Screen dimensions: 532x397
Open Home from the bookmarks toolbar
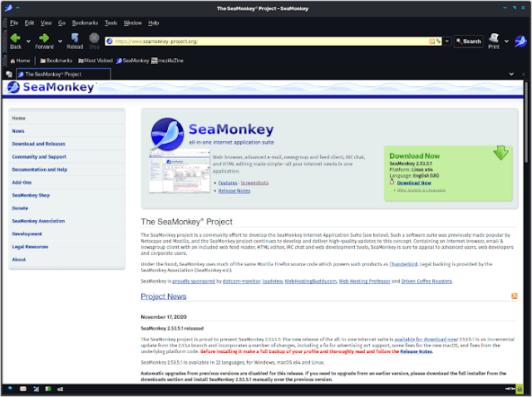pos(20,61)
